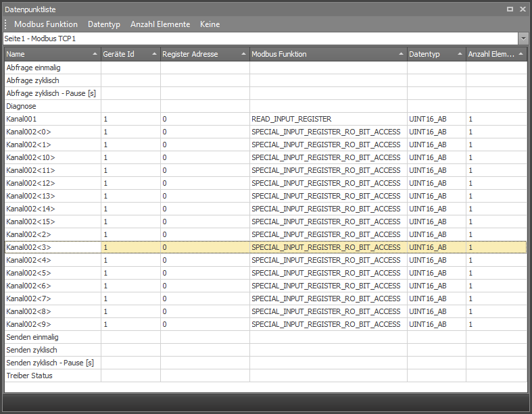Click Register Adresse cell of Kanal002<0>
This screenshot has height=414, width=532.
(x=205, y=132)
